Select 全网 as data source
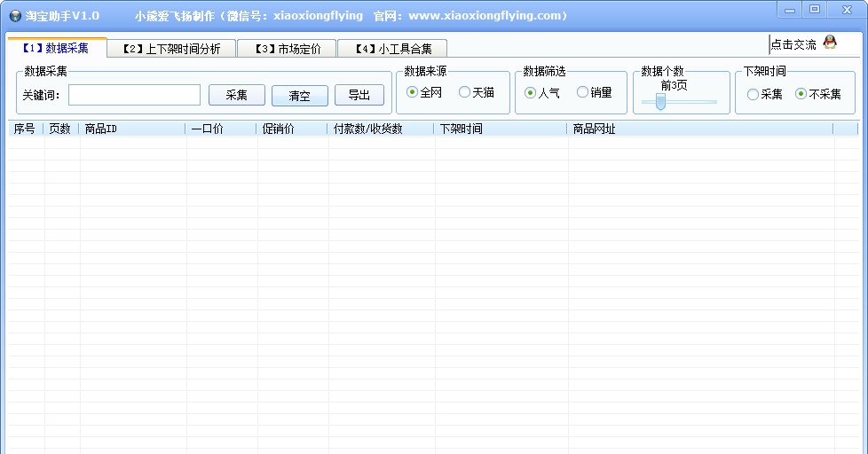The width and height of the screenshot is (868, 454). pos(424,92)
